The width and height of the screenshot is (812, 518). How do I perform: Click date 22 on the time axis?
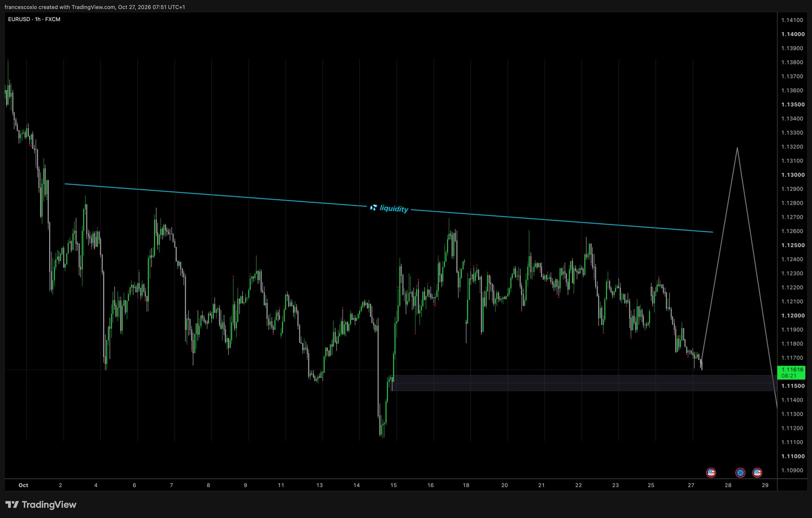(x=578, y=485)
